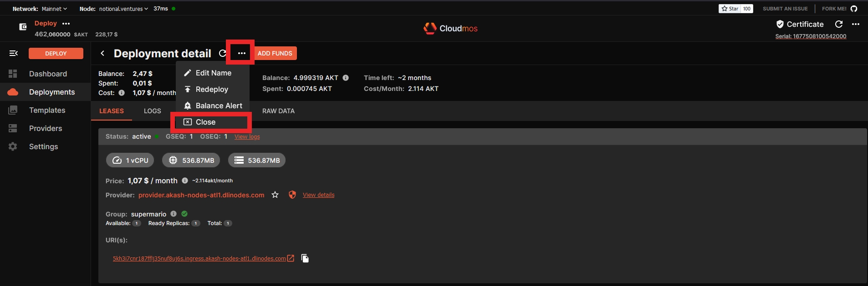Image resolution: width=868 pixels, height=286 pixels.
Task: Open the provider View details link
Action: (x=319, y=195)
